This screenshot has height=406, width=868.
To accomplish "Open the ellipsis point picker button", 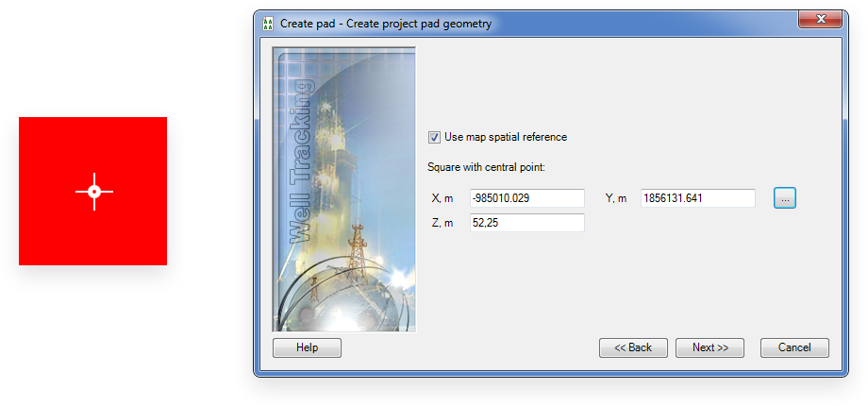I will 784,197.
